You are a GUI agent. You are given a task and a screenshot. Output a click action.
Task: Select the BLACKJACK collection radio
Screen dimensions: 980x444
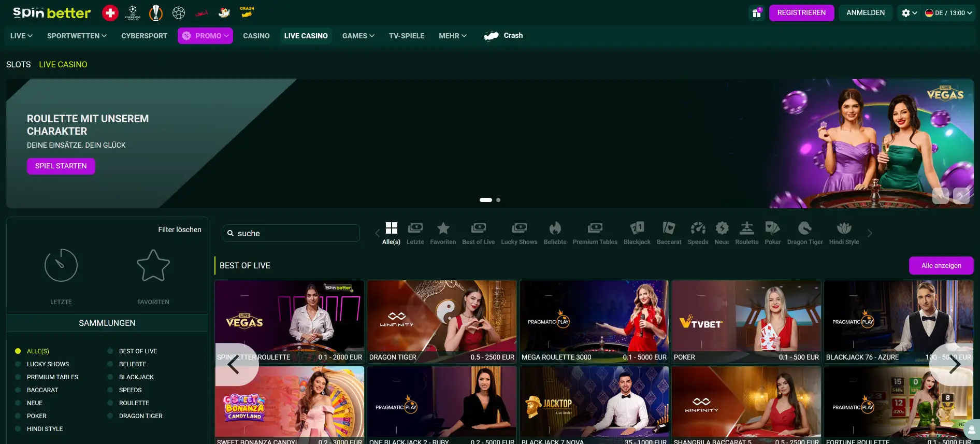(x=110, y=377)
